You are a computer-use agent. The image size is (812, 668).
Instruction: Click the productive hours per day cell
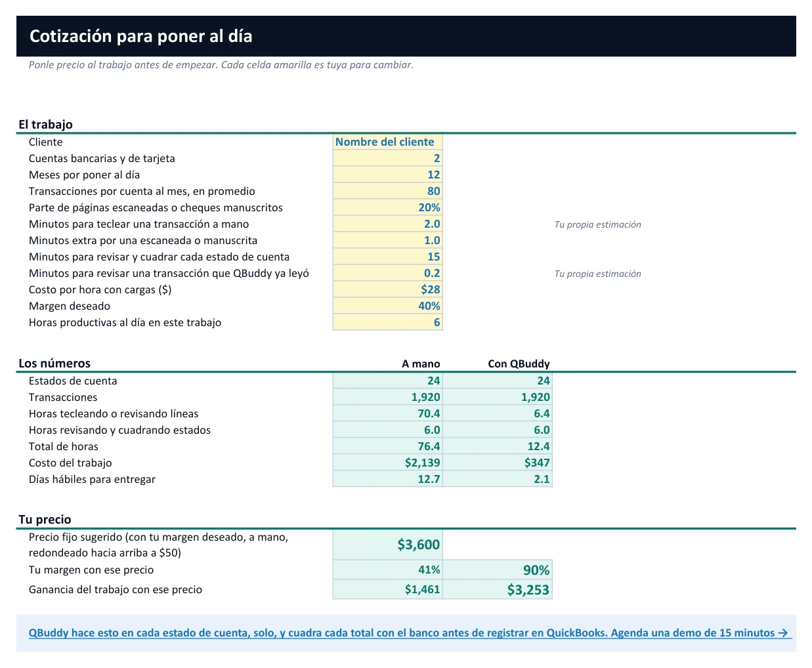point(388,322)
